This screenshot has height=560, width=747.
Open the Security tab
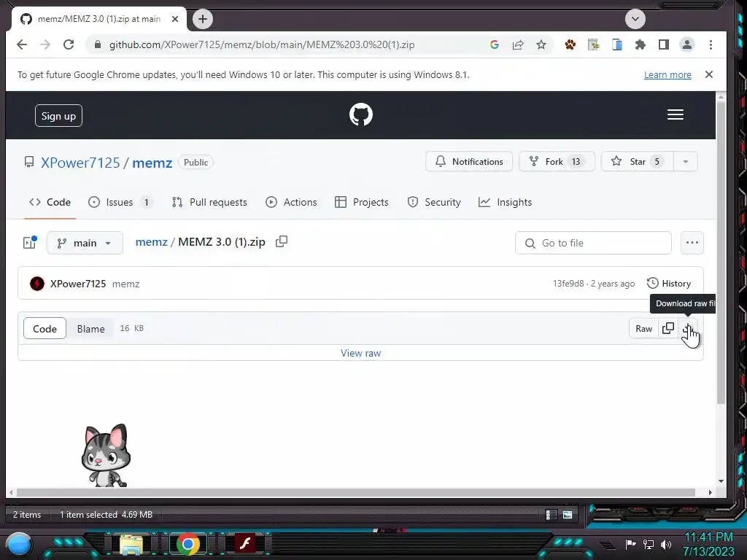[434, 203]
